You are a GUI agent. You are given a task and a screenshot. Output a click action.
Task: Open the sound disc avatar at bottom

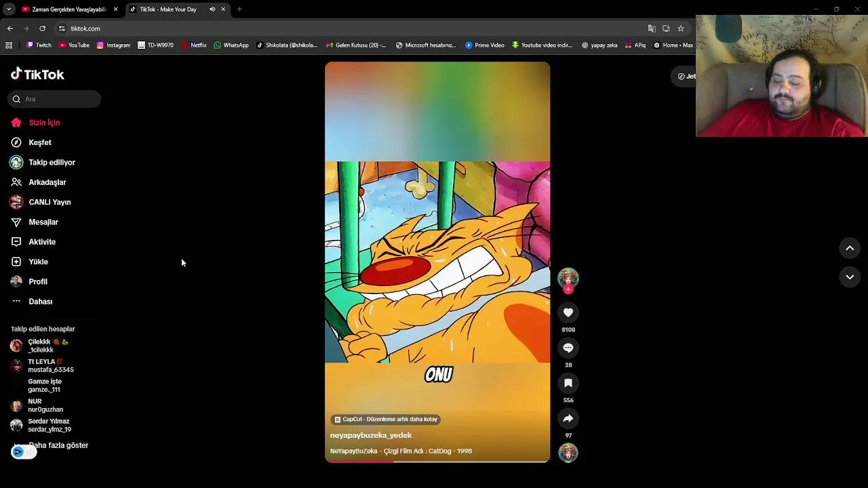pos(568,452)
